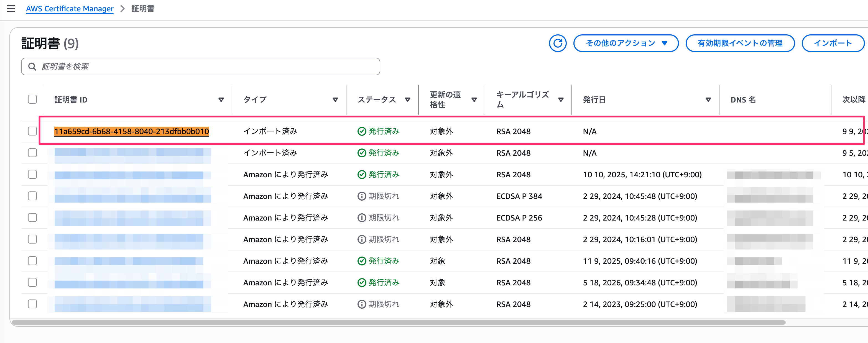Viewport: 868px width, 343px height.
Task: Open the その他のアクション dropdown
Action: coord(626,43)
